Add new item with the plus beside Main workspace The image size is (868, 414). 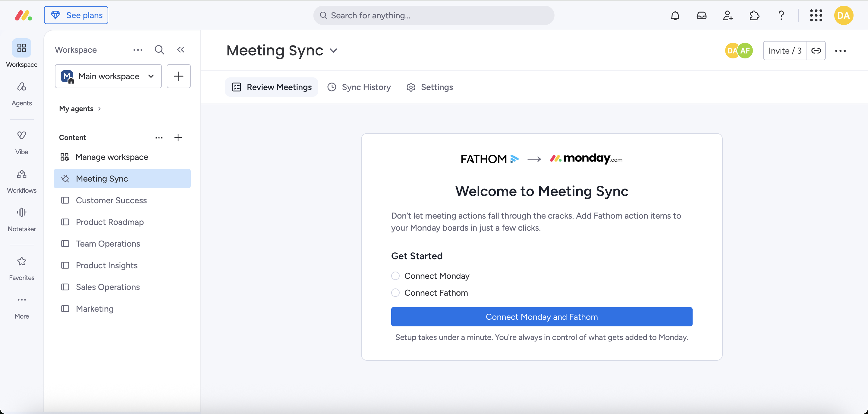tap(179, 76)
